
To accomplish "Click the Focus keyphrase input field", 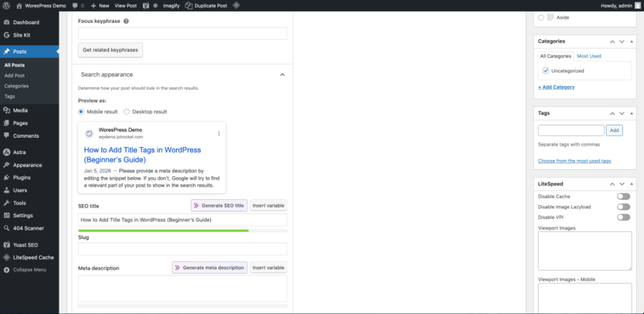I will point(182,33).
